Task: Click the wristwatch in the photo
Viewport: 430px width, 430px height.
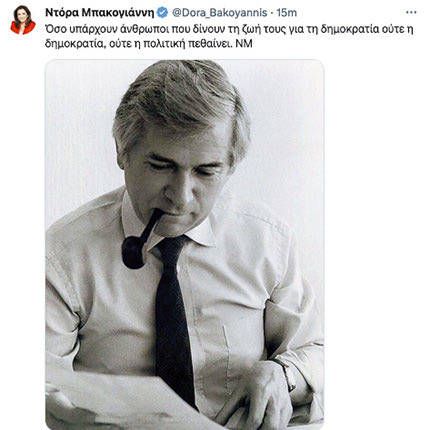Action: 287,372
